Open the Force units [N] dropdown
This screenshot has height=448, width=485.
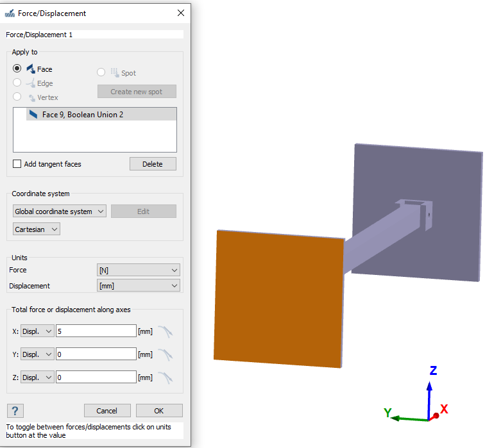(x=139, y=270)
